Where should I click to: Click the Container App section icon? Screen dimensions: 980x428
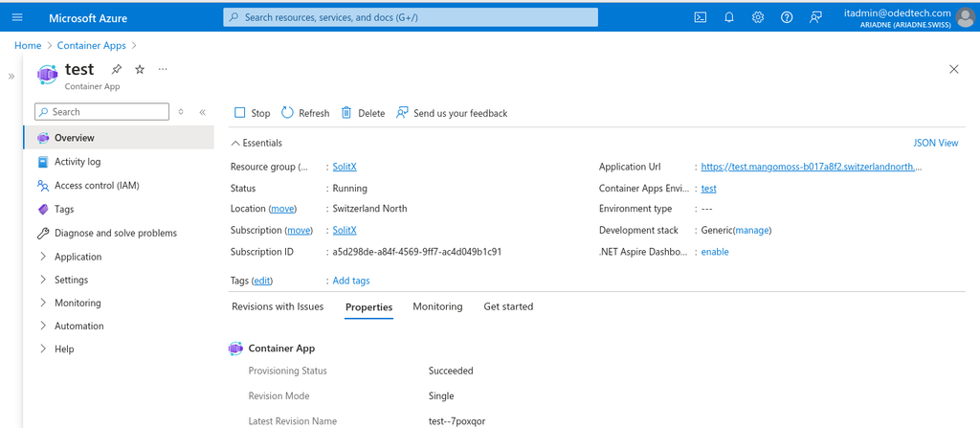[x=235, y=349]
